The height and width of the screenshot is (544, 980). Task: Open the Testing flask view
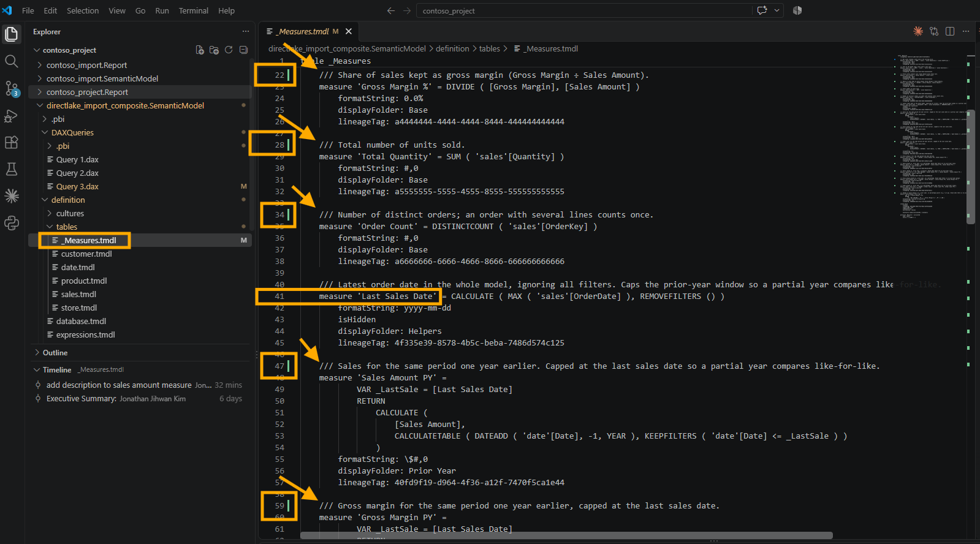point(12,169)
